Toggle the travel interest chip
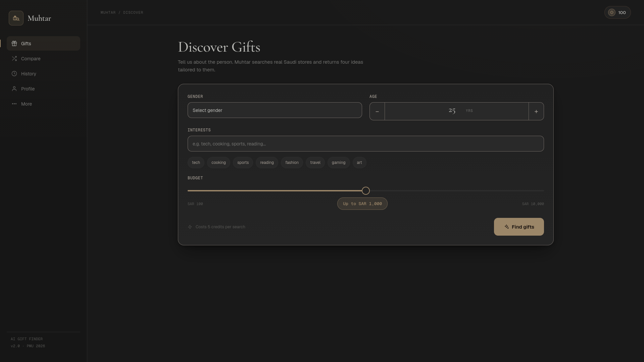 coord(315,163)
